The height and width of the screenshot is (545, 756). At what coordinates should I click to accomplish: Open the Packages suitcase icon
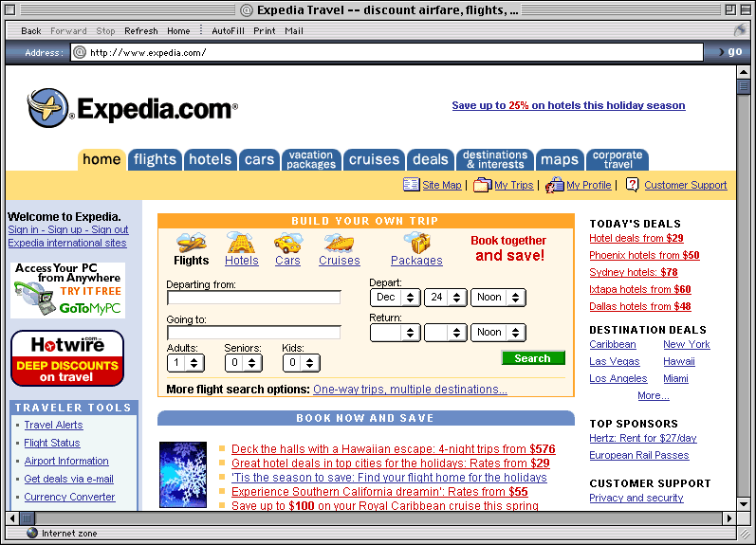[x=416, y=243]
